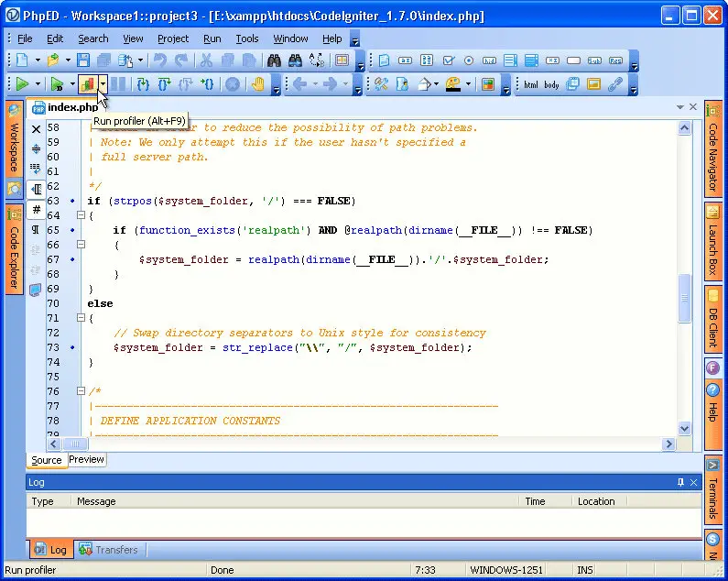
Task: Toggle the gutter margin icon
Action: 37,189
